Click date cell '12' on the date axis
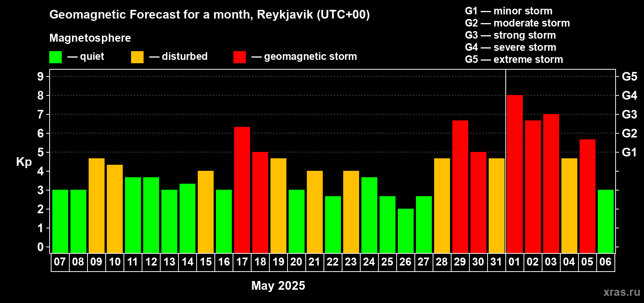The image size is (644, 303). (151, 262)
